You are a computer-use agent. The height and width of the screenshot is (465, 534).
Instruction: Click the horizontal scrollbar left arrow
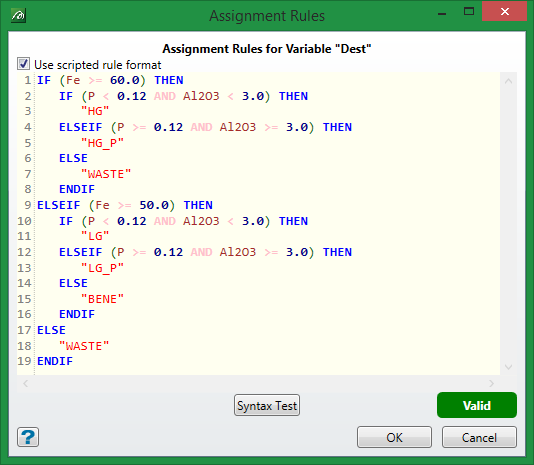click(26, 384)
